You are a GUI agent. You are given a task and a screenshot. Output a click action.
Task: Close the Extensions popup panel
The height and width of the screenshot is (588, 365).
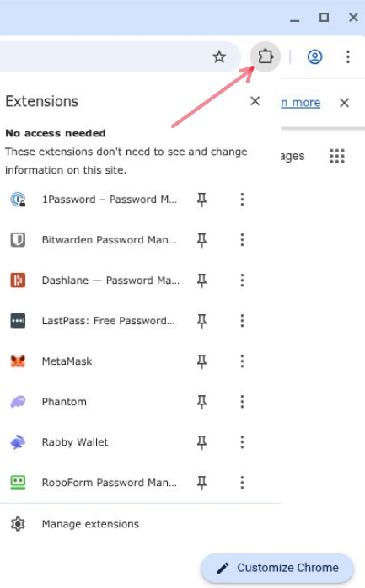pos(255,101)
